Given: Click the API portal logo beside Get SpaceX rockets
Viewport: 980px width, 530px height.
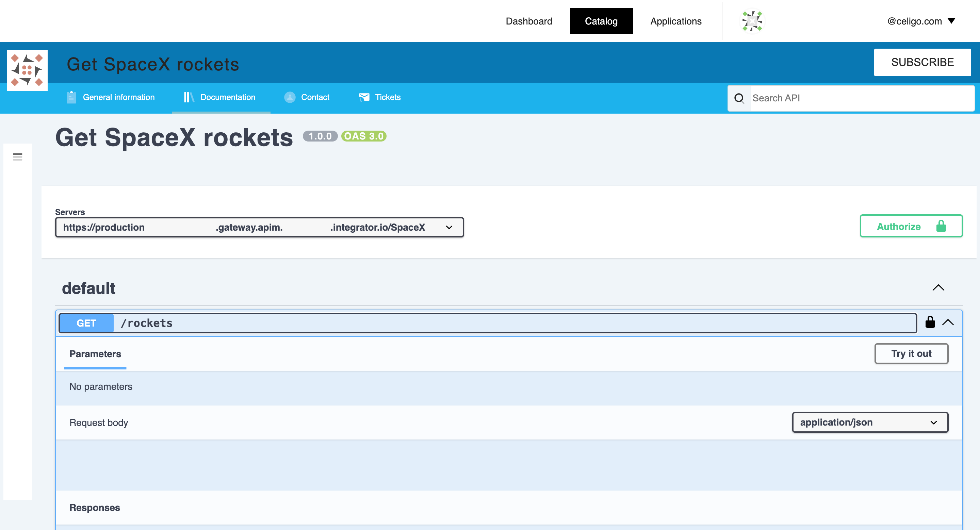Looking at the screenshot, I should pyautogui.click(x=27, y=70).
